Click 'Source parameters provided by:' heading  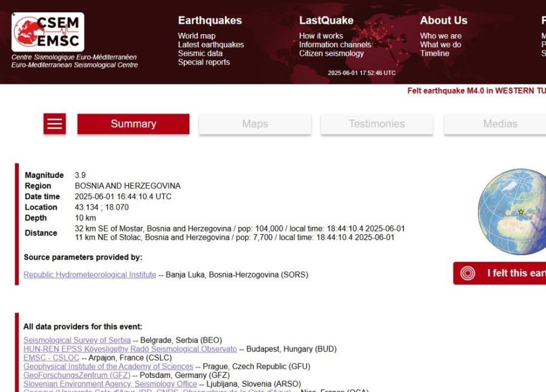coord(83,257)
